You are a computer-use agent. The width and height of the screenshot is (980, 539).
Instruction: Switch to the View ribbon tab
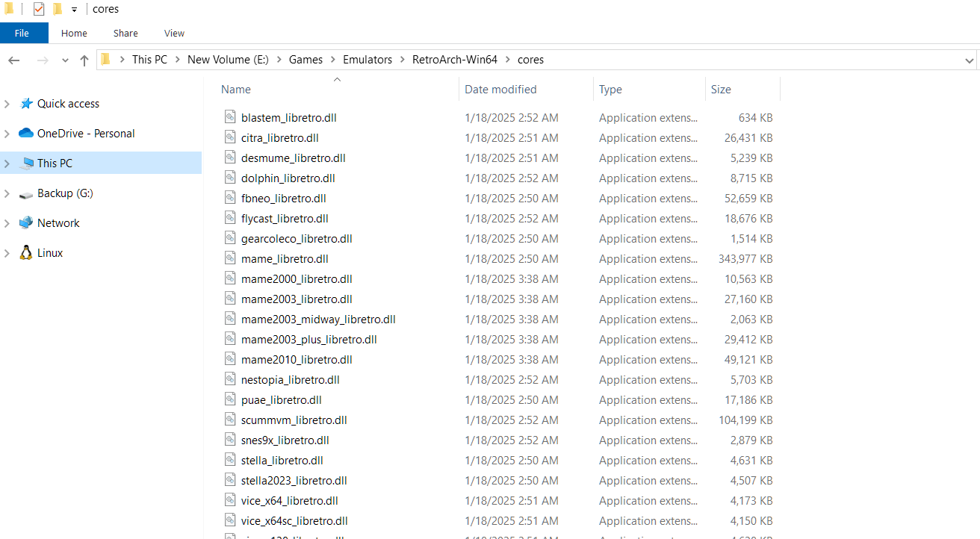[174, 33]
